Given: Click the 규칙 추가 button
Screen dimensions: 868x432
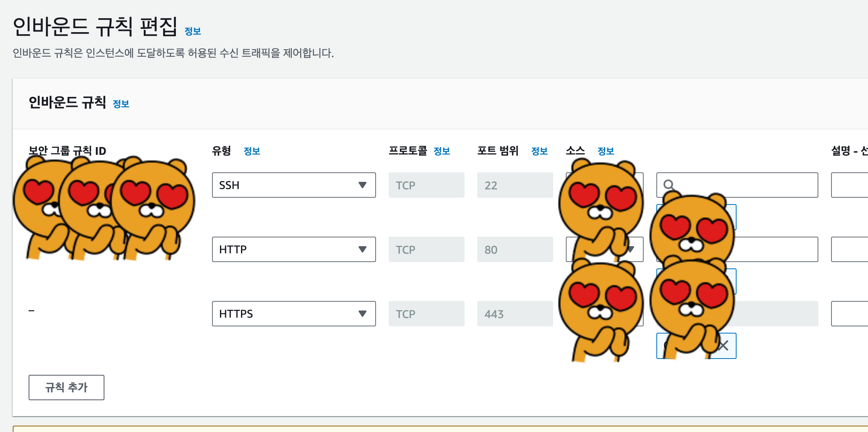Looking at the screenshot, I should click(x=66, y=387).
